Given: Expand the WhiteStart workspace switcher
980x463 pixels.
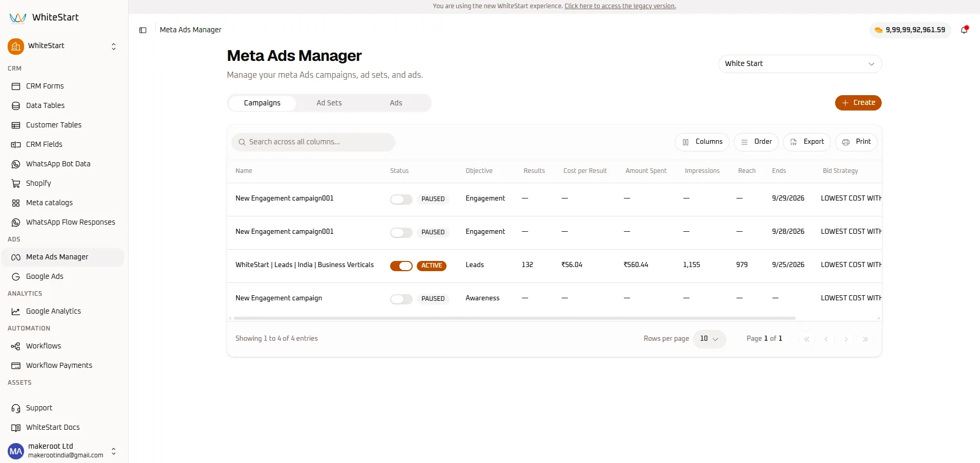Looking at the screenshot, I should tap(114, 47).
